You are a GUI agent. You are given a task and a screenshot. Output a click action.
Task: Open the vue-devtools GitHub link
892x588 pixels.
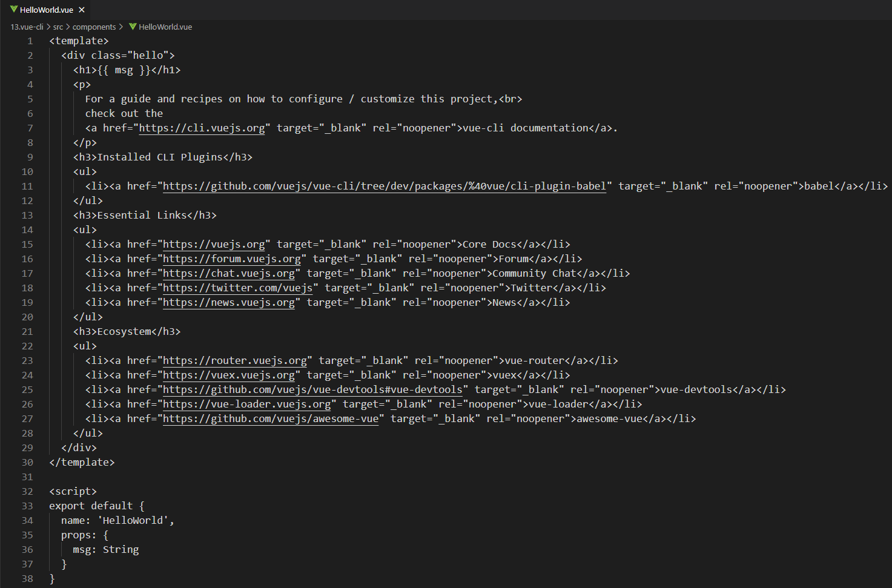(312, 389)
